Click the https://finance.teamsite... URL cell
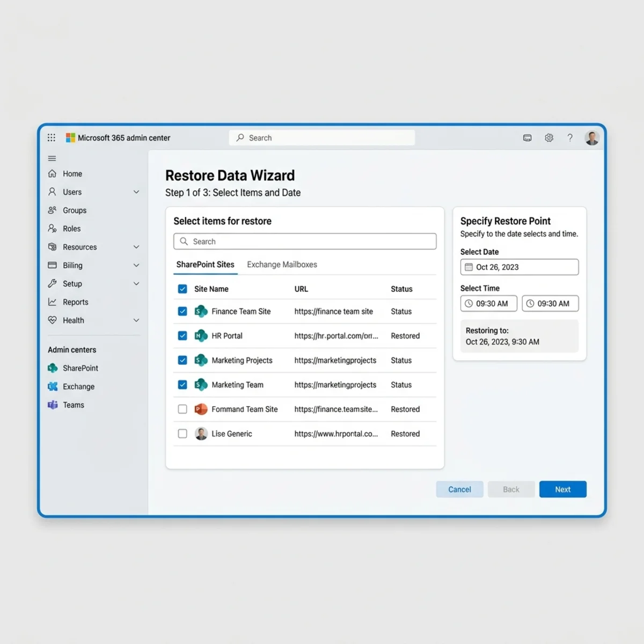This screenshot has height=644, width=644. pyautogui.click(x=336, y=409)
